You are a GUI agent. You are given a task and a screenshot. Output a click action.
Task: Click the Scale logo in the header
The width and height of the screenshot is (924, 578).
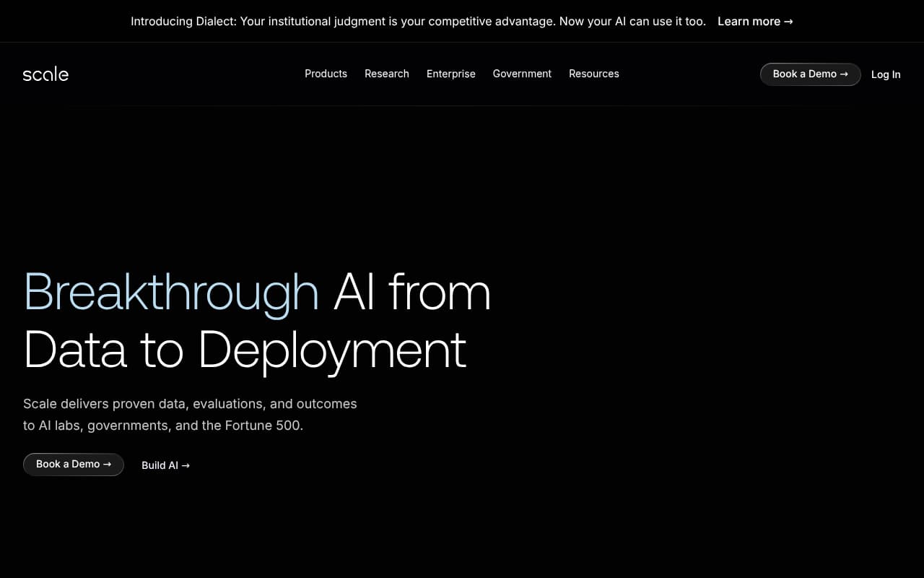(45, 74)
